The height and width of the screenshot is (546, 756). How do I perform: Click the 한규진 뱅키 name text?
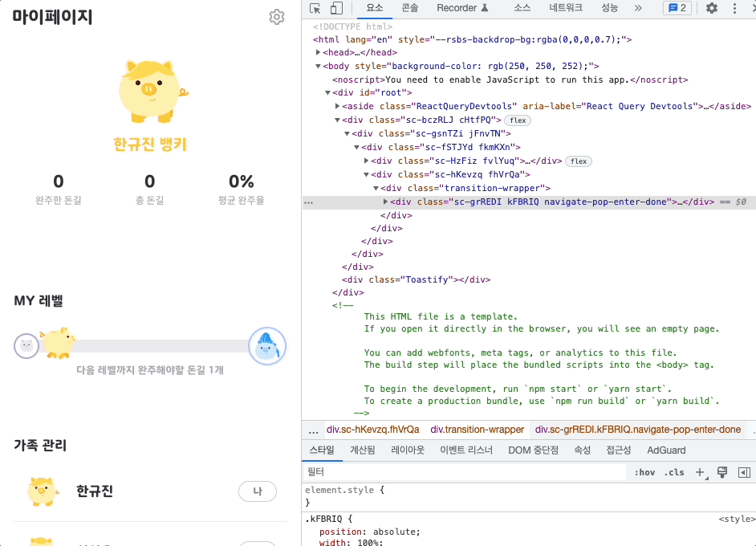150,144
